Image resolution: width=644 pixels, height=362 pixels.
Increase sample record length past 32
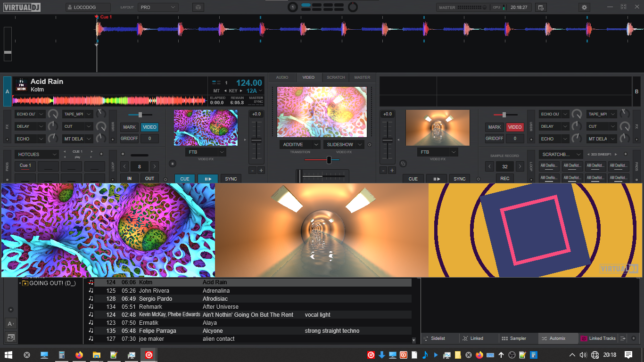pos(520,166)
